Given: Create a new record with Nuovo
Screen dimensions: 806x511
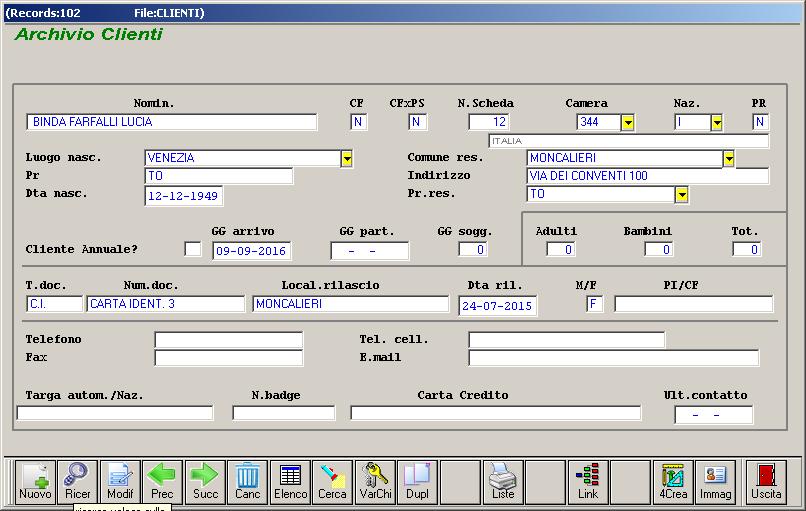Looking at the screenshot, I should coord(35,482).
